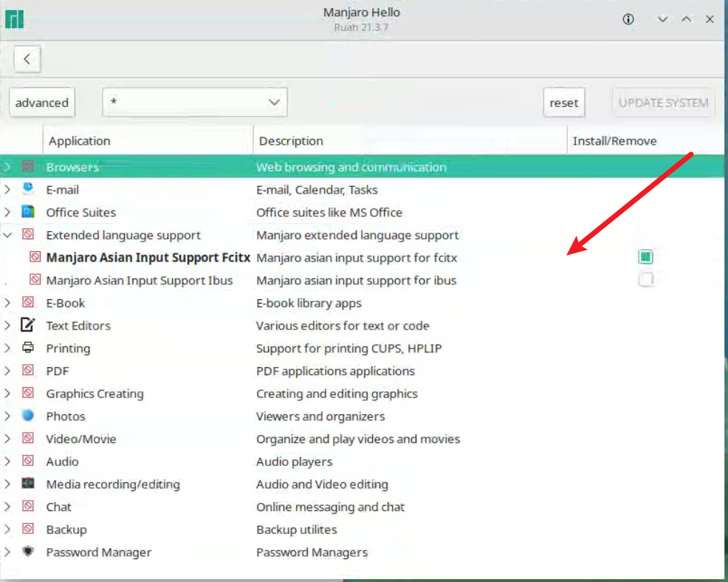Check Manjaro Asian Input Support Ibus checkbox
Viewport: 728px width, 582px height.
[646, 279]
